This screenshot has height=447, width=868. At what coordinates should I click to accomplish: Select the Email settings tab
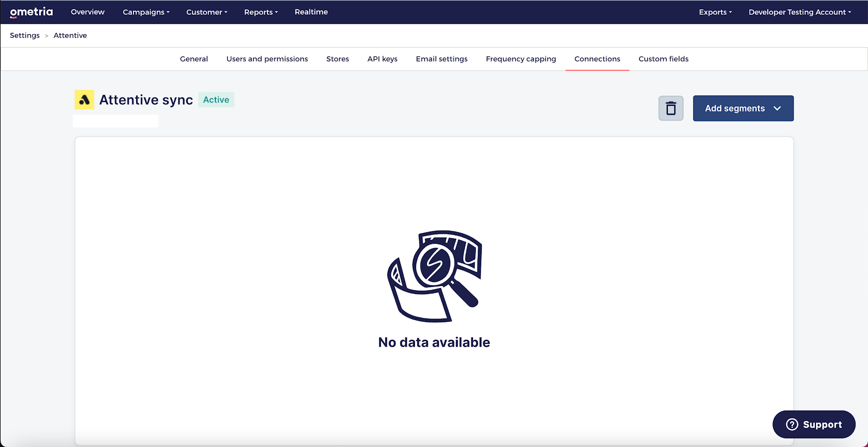442,59
